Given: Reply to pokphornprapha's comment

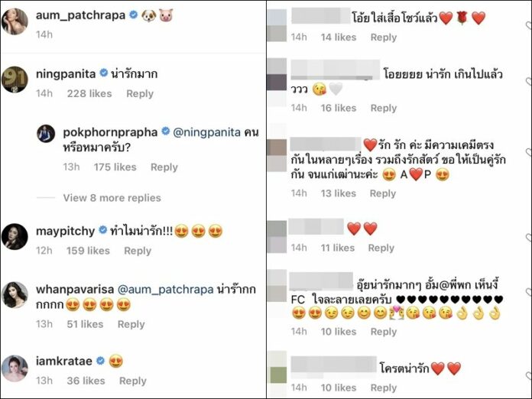Looking at the screenshot, I should click(164, 167).
